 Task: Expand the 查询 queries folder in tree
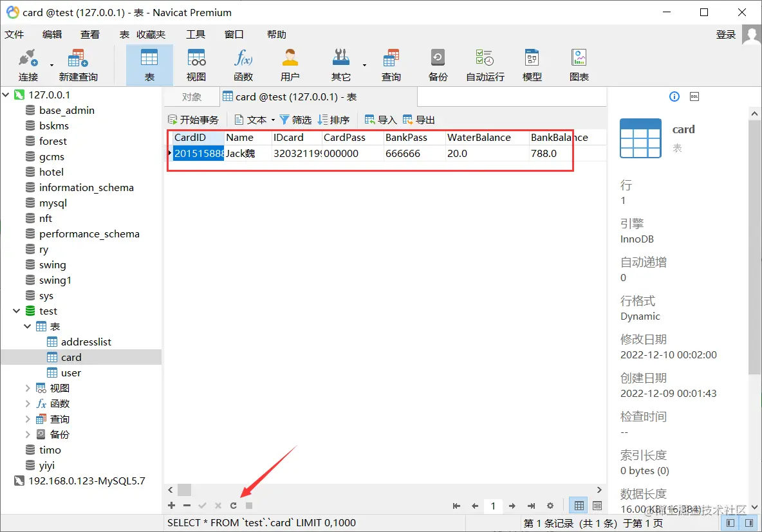[27, 419]
